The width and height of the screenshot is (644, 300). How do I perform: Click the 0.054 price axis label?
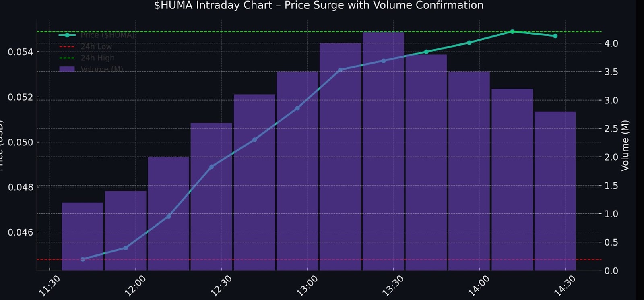pos(21,52)
